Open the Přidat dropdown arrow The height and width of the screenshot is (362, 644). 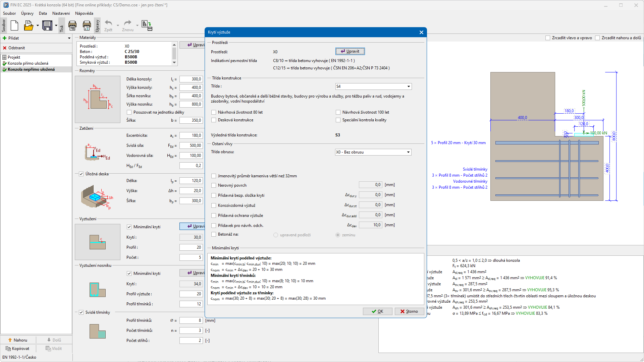pyautogui.click(x=69, y=38)
